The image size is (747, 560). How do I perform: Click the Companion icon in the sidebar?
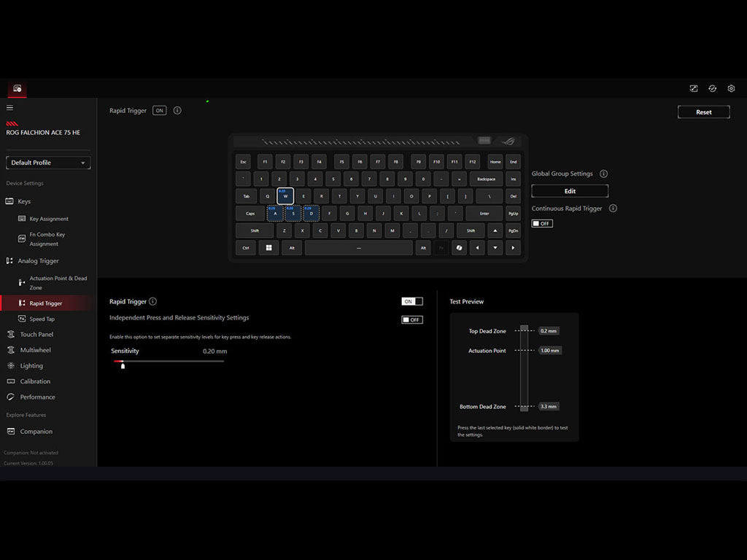10,432
